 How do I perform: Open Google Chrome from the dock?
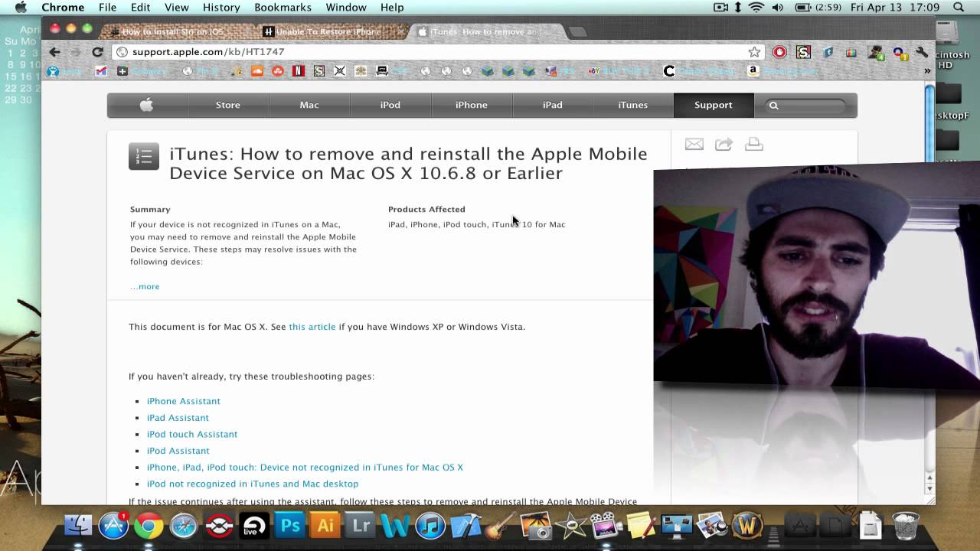point(149,527)
